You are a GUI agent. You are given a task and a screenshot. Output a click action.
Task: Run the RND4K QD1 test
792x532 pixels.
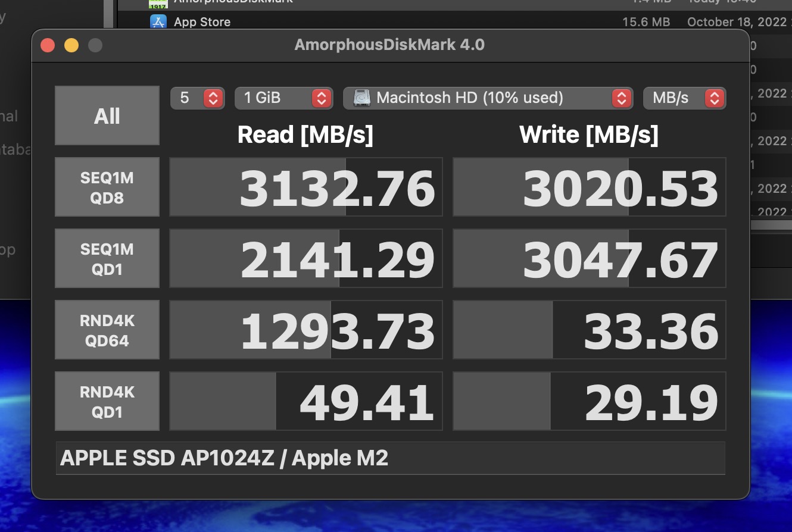pyautogui.click(x=107, y=401)
